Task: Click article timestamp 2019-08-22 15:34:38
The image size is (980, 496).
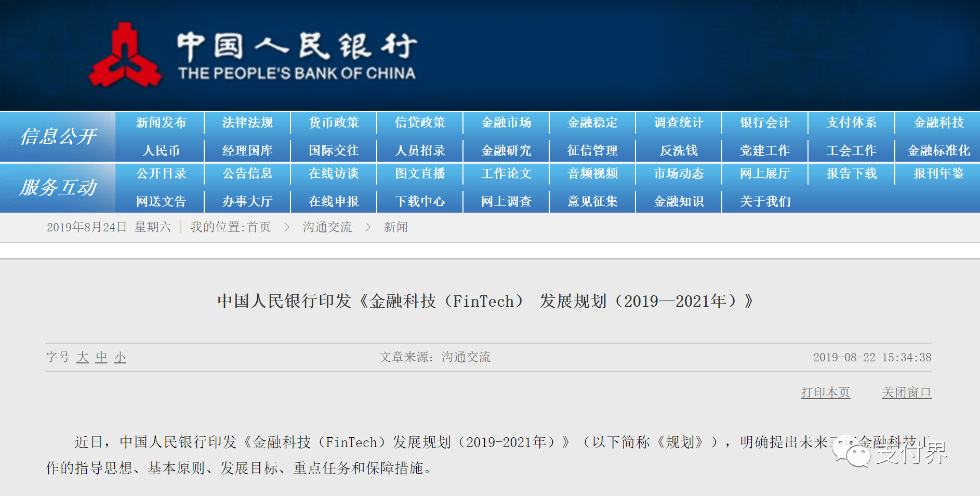Action: (872, 358)
